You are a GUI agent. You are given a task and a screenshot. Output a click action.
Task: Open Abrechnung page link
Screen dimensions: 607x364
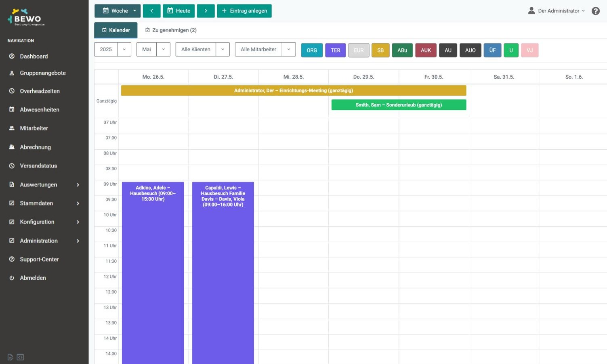[x=36, y=147]
